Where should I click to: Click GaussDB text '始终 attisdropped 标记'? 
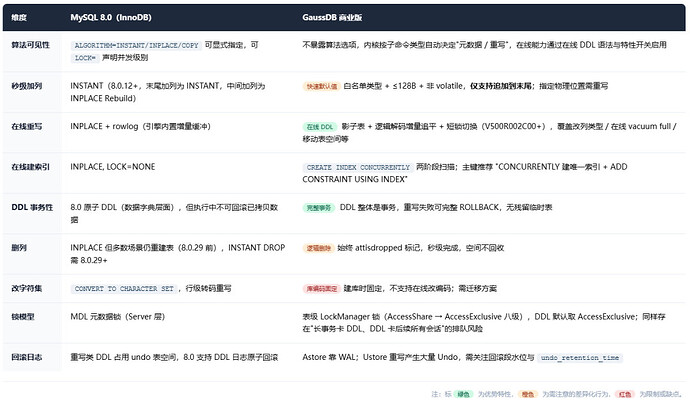379,248
